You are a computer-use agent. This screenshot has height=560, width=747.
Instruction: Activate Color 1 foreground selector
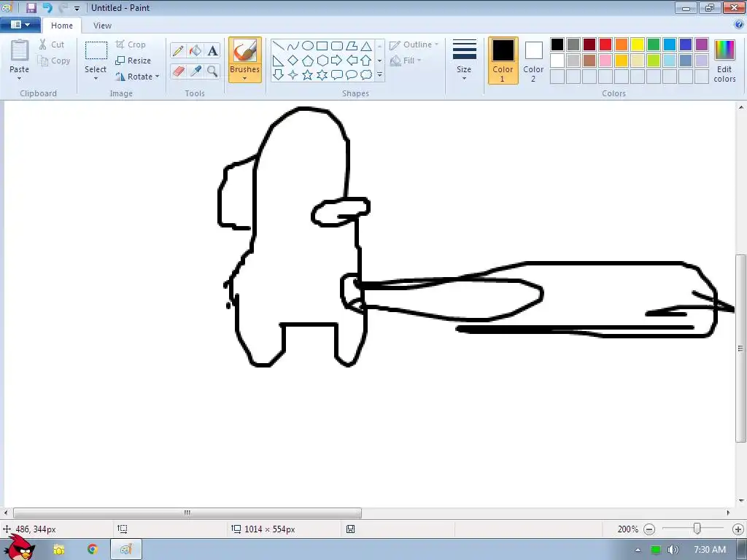point(503,61)
